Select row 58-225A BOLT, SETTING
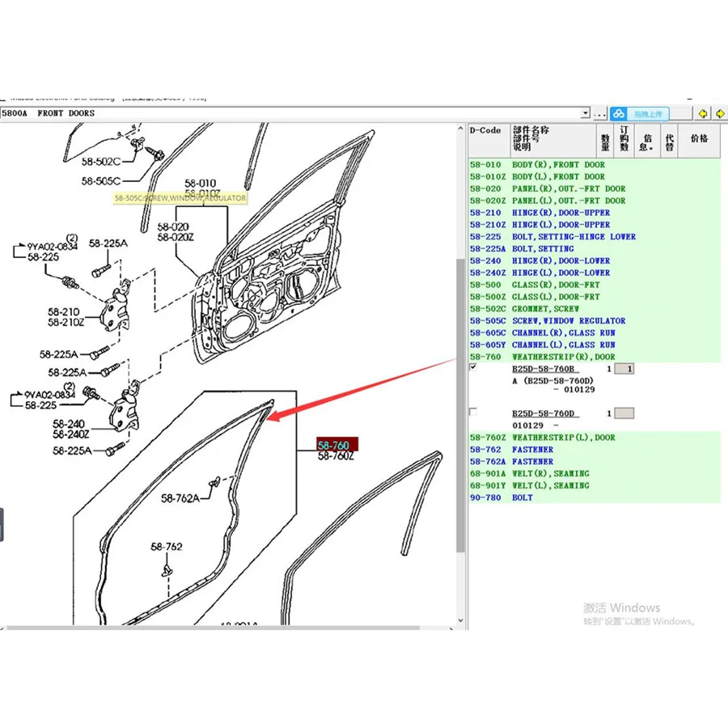Viewport: 728px width, 728px height. point(595,249)
